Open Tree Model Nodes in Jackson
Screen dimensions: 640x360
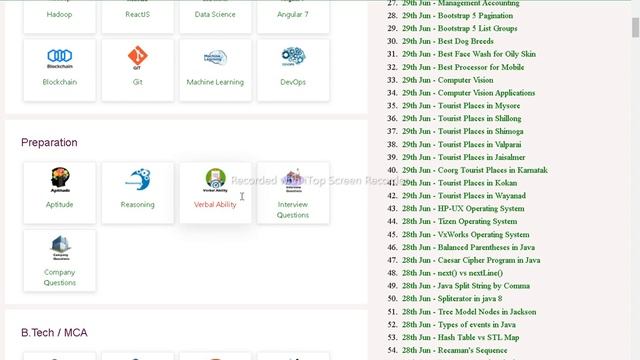[469, 312]
